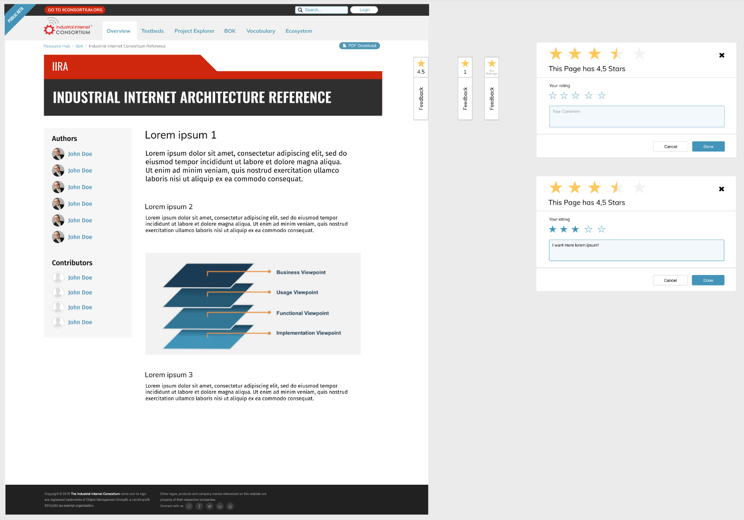Select the first filled blue rating star
This screenshot has width=744, height=520.
coord(552,229)
